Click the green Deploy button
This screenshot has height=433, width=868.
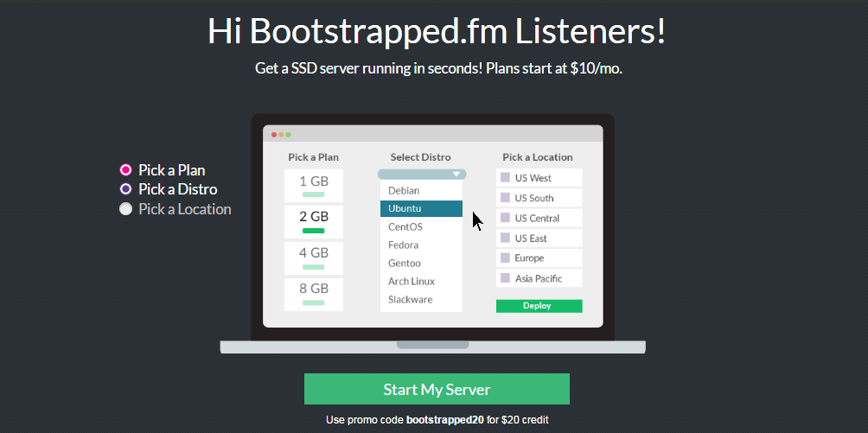(x=539, y=306)
